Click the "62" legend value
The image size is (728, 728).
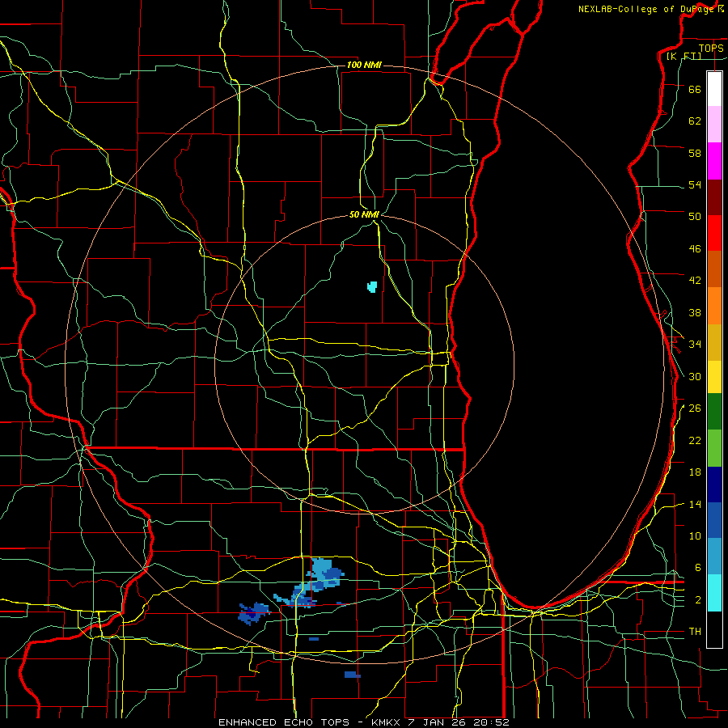click(695, 121)
